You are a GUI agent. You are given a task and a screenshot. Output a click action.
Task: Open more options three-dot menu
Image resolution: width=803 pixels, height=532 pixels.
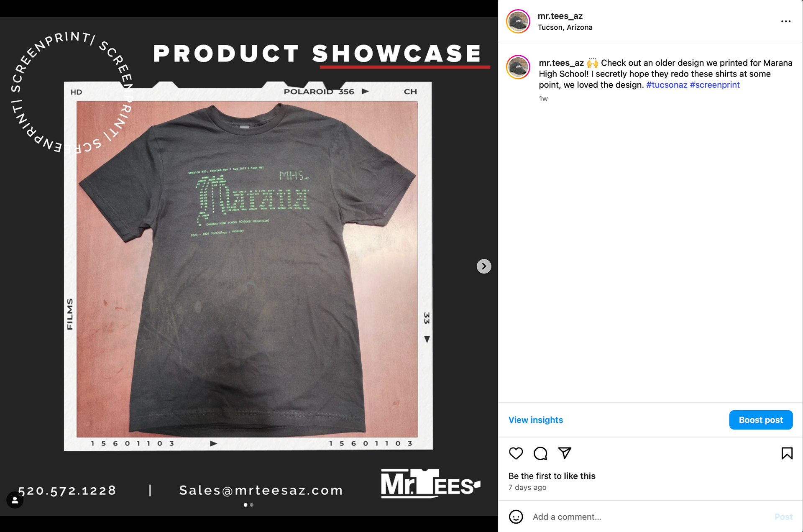click(x=785, y=21)
